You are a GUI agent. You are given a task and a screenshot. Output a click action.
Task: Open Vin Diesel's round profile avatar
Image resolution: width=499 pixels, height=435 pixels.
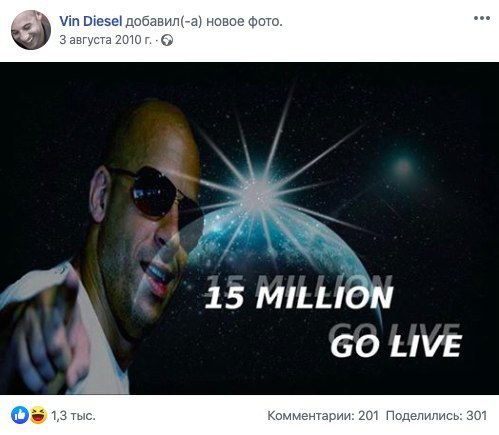coord(31,30)
